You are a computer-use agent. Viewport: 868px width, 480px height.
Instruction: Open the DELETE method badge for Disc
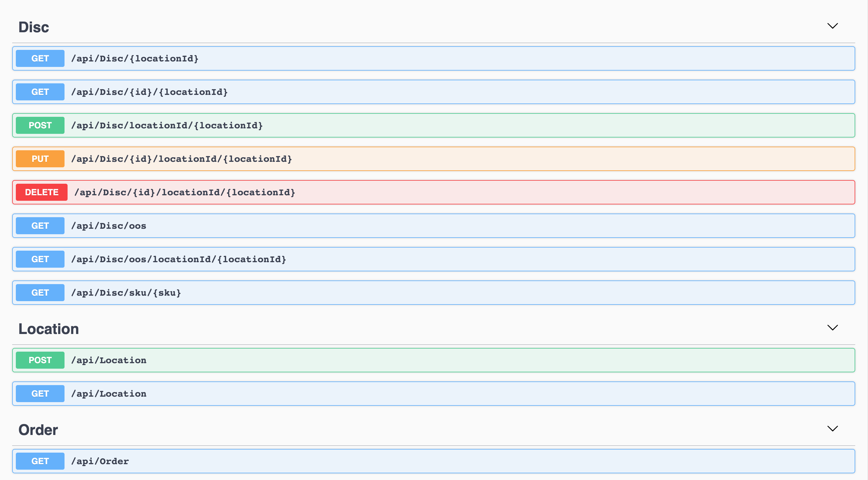tap(41, 192)
